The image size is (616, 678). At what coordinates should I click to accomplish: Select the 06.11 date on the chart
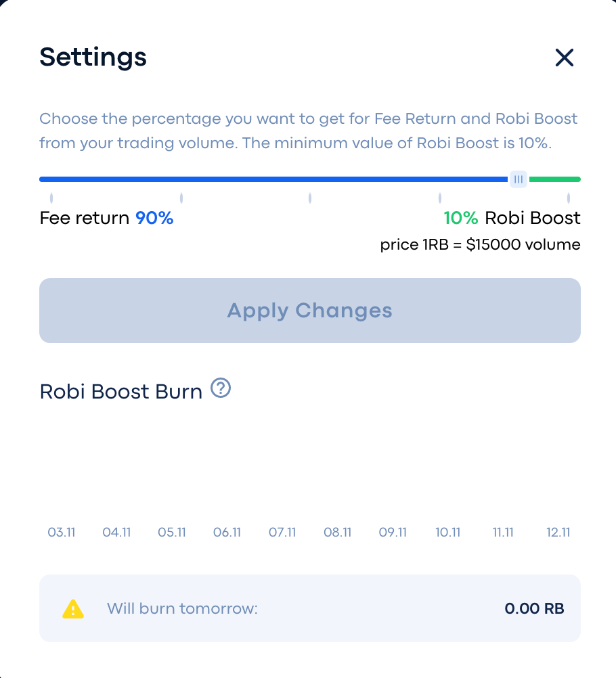point(227,532)
